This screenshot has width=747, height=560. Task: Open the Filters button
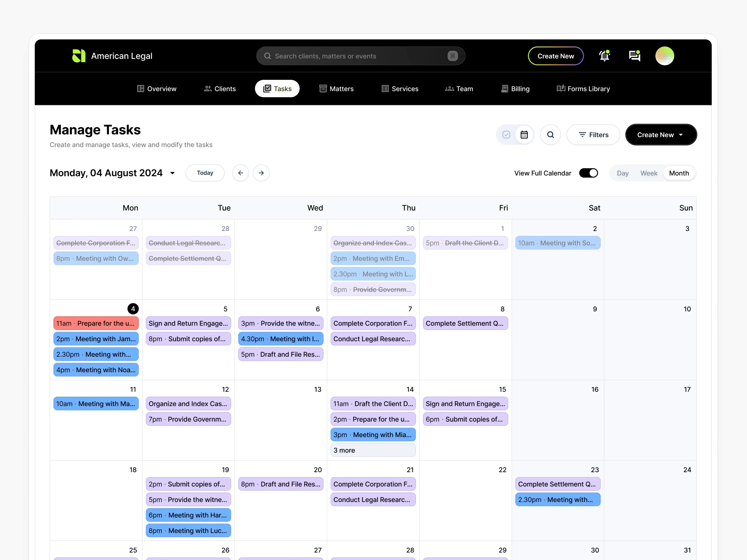593,135
